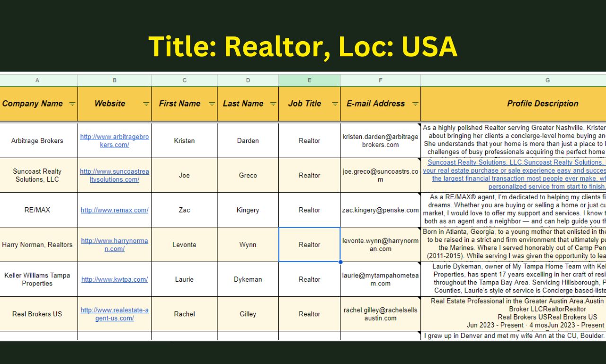
Task: Select column E header
Action: pyautogui.click(x=309, y=80)
